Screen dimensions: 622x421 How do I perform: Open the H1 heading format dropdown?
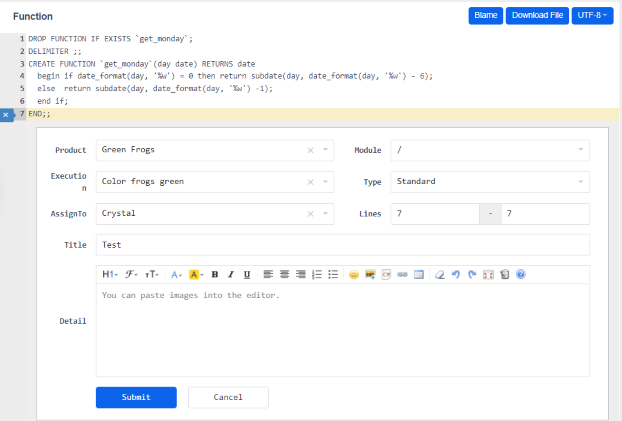coord(110,274)
